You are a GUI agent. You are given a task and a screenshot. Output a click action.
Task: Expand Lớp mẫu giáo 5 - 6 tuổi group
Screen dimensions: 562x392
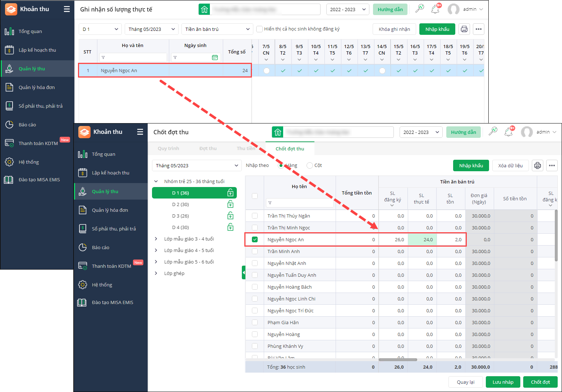156,262
